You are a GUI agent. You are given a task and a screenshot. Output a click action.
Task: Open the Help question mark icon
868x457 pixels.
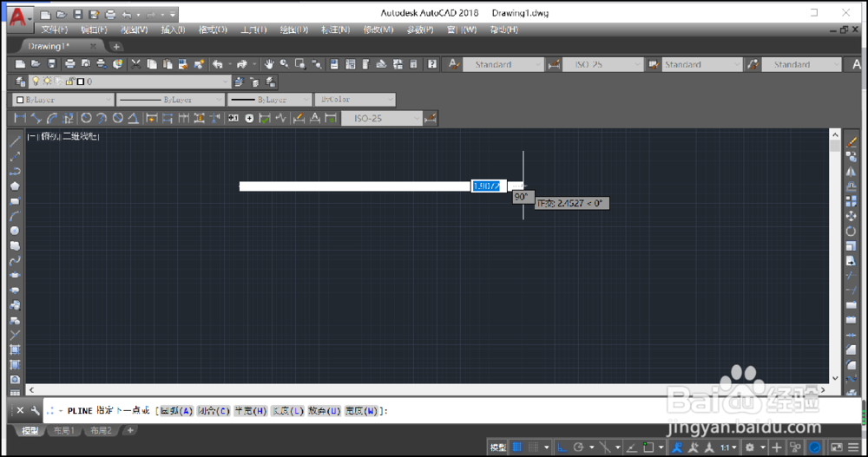click(x=431, y=65)
